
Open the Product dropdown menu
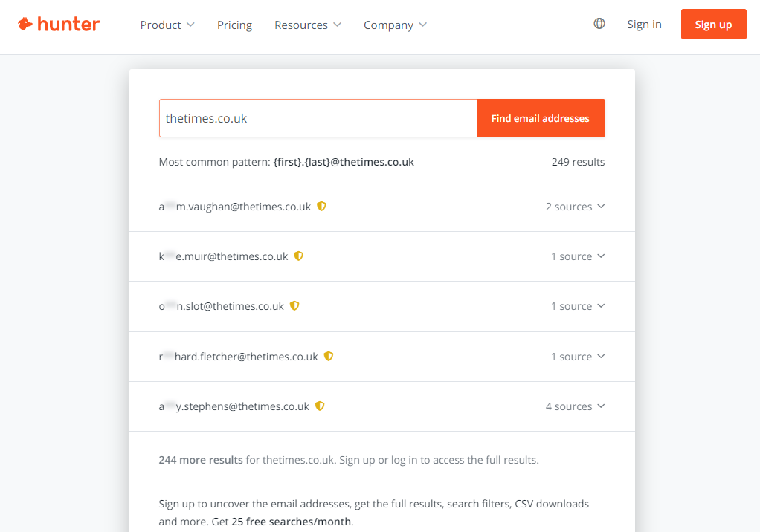[x=167, y=25]
